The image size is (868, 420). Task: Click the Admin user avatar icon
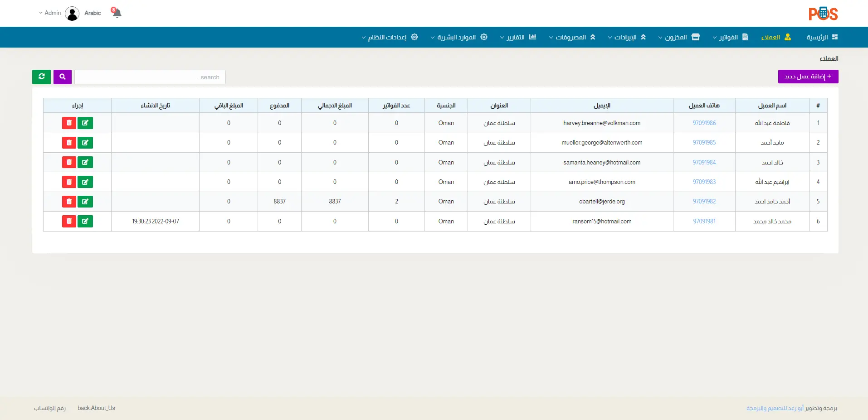[72, 14]
